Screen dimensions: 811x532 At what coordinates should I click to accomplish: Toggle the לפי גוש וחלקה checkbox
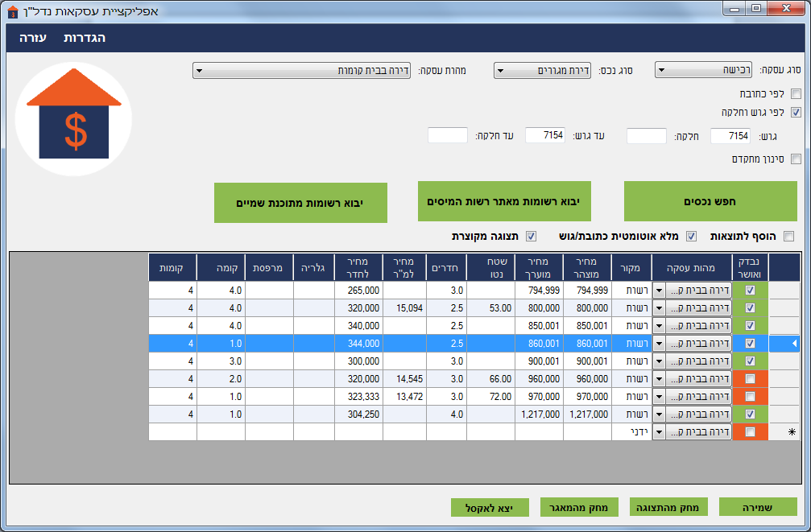(796, 112)
